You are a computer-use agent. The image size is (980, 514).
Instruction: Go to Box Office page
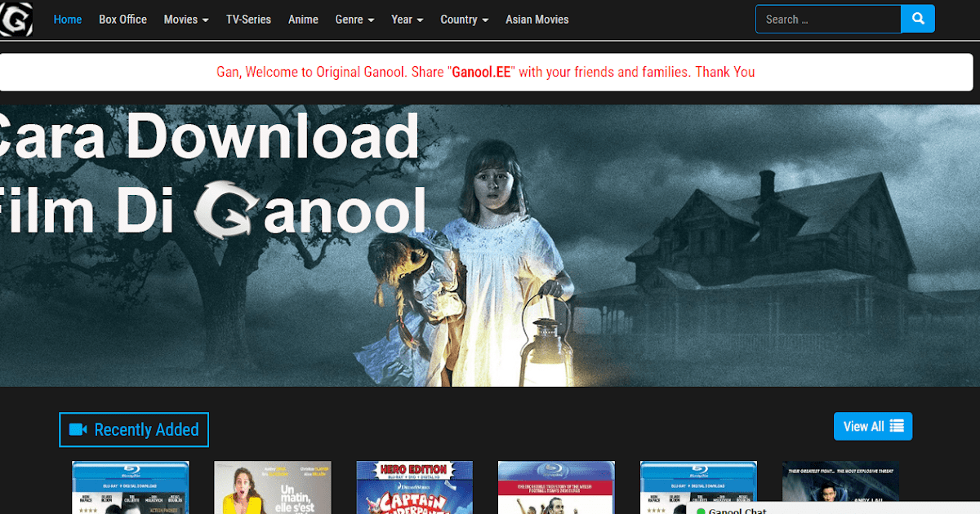[x=123, y=20]
